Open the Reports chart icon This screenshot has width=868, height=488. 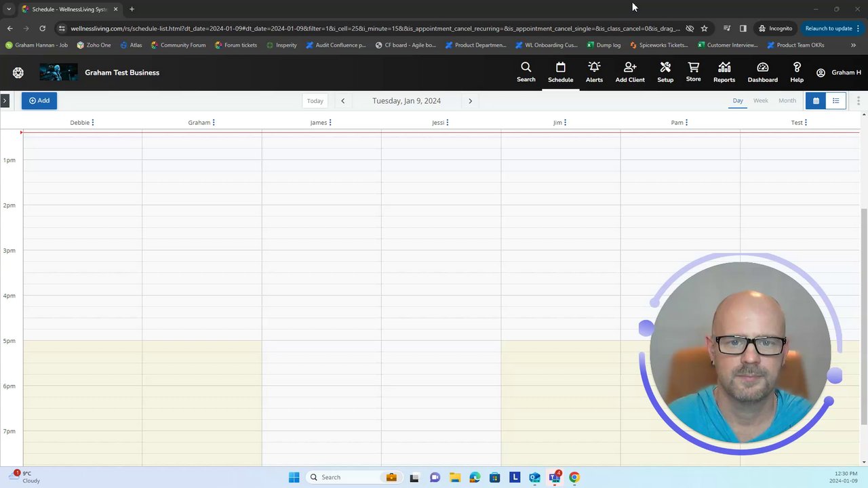724,72
